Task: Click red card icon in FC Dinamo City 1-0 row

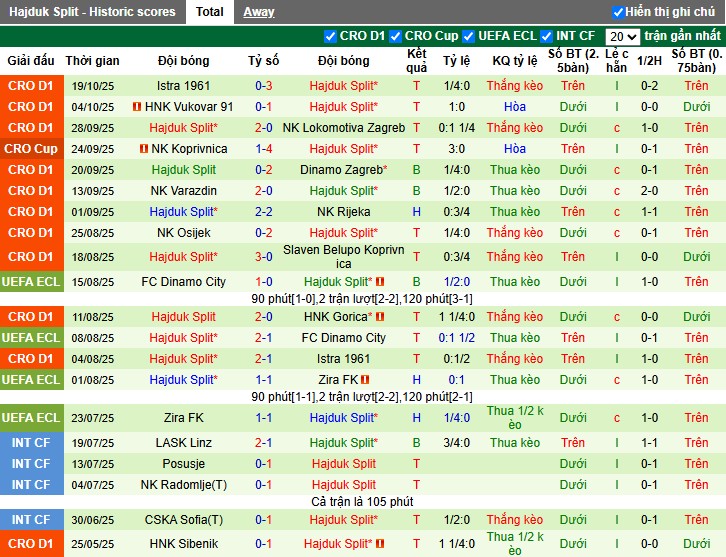Action: click(x=380, y=282)
